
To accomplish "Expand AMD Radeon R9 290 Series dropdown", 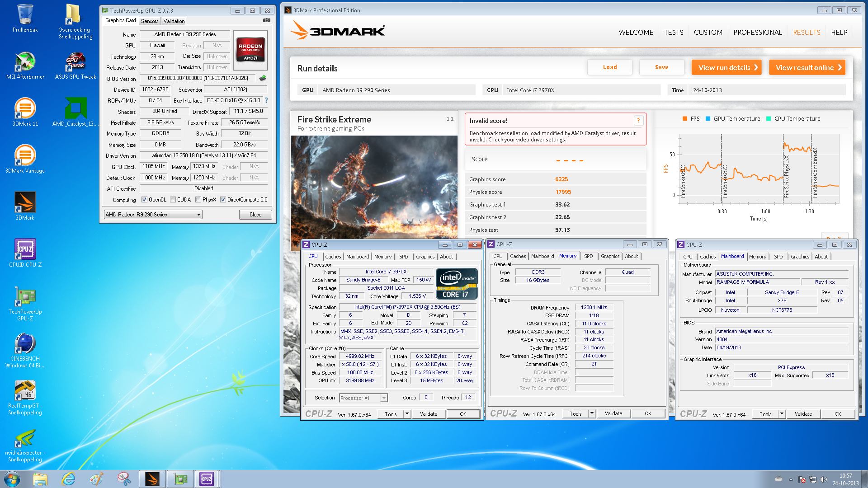I will click(x=198, y=215).
